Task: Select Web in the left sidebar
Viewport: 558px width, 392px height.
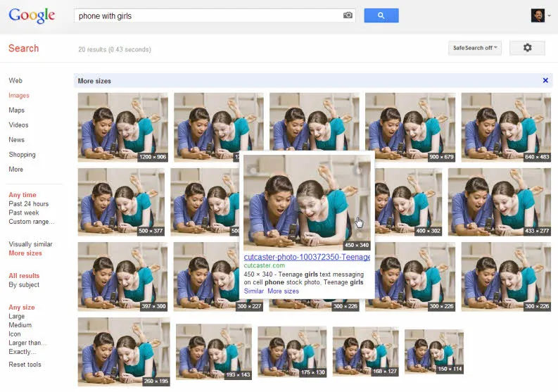Action: [15, 80]
